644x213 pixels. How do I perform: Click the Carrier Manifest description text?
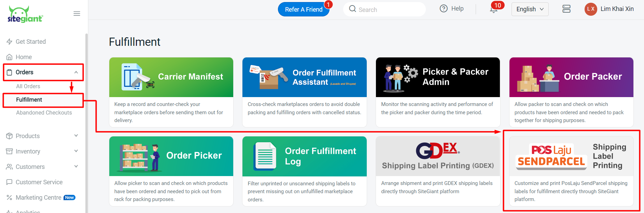(169, 112)
